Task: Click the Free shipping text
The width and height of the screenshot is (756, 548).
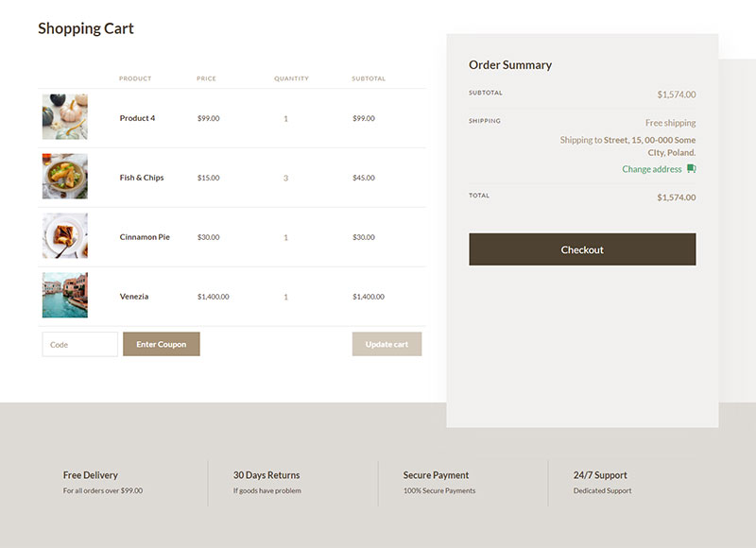Action: [671, 123]
